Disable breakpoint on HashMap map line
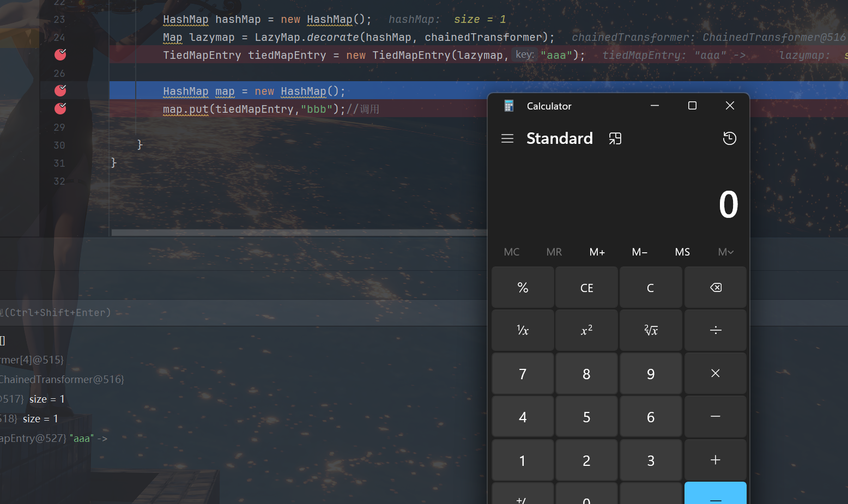 coord(60,90)
